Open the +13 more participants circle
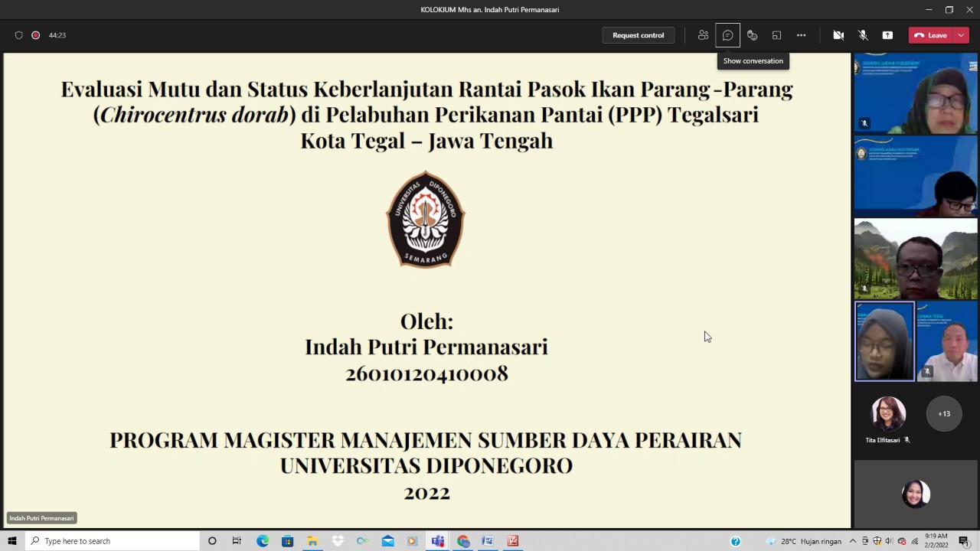Image resolution: width=980 pixels, height=551 pixels. click(x=944, y=414)
